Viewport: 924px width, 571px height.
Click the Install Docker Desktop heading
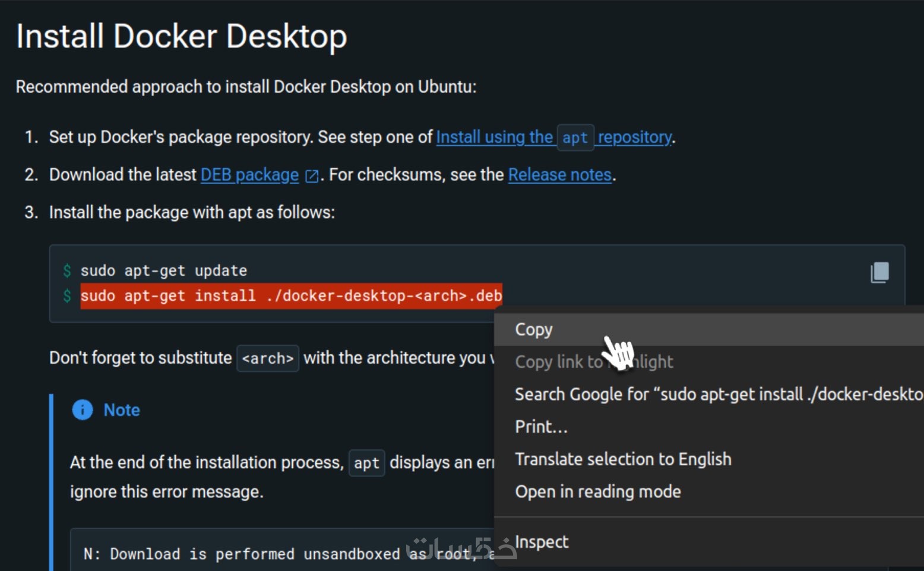pyautogui.click(x=181, y=37)
